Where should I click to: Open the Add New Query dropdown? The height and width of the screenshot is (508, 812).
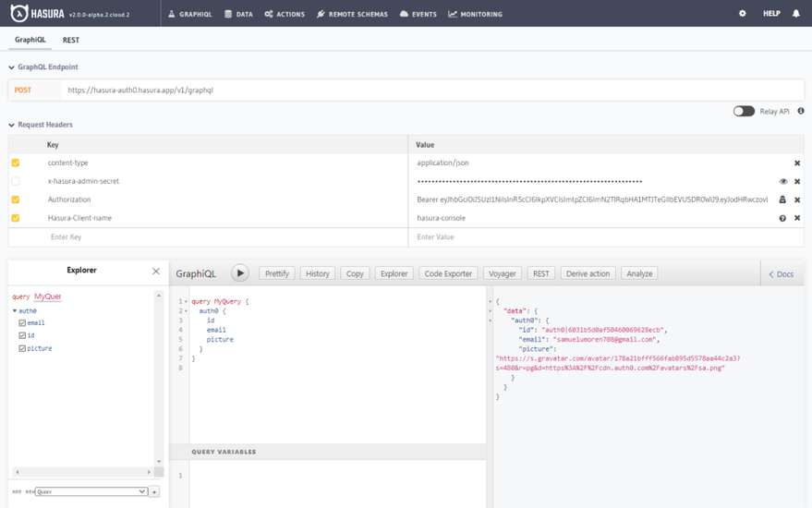91,491
